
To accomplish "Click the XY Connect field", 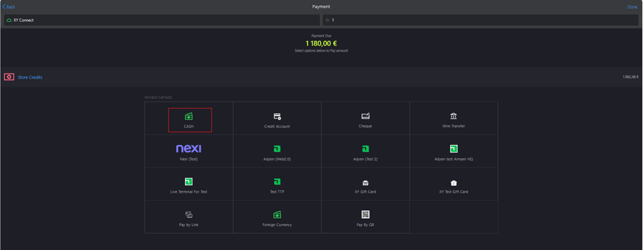I will coord(162,20).
